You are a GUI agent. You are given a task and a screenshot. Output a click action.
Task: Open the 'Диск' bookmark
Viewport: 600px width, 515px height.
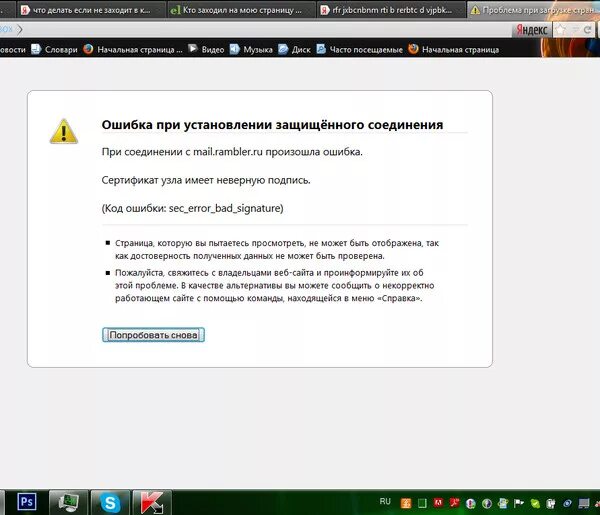point(294,49)
